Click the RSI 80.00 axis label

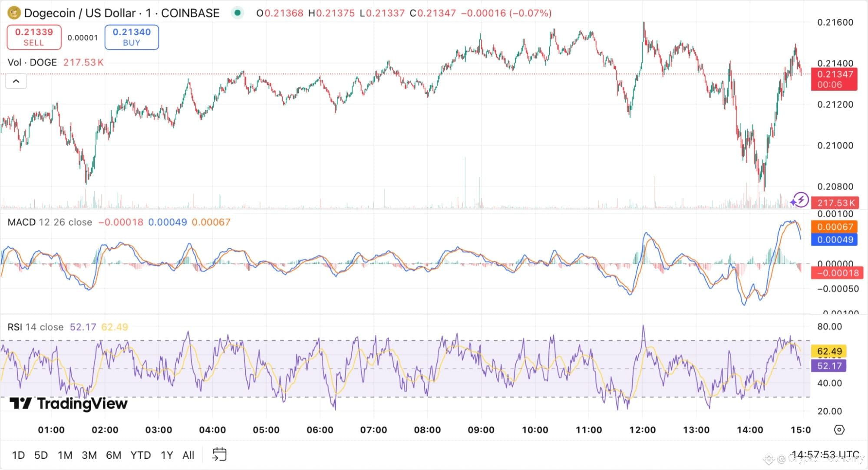coord(829,326)
